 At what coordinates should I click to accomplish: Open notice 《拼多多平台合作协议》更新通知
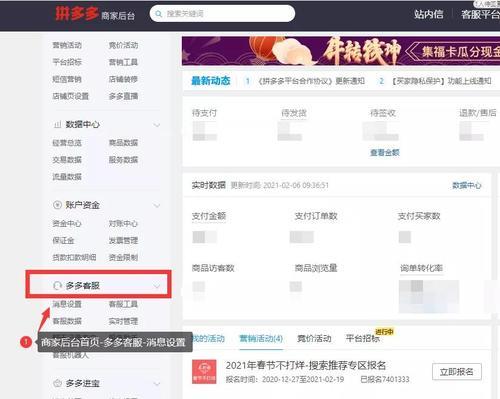point(311,81)
